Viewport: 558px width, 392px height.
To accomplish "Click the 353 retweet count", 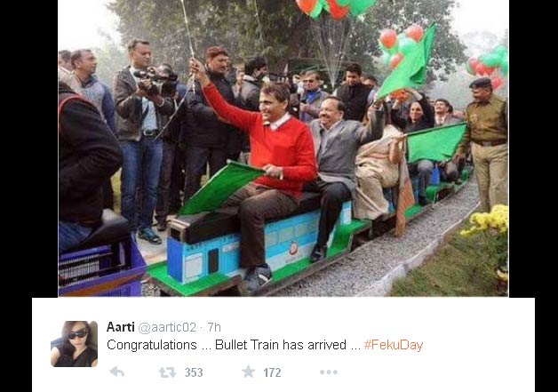I will 194,372.
